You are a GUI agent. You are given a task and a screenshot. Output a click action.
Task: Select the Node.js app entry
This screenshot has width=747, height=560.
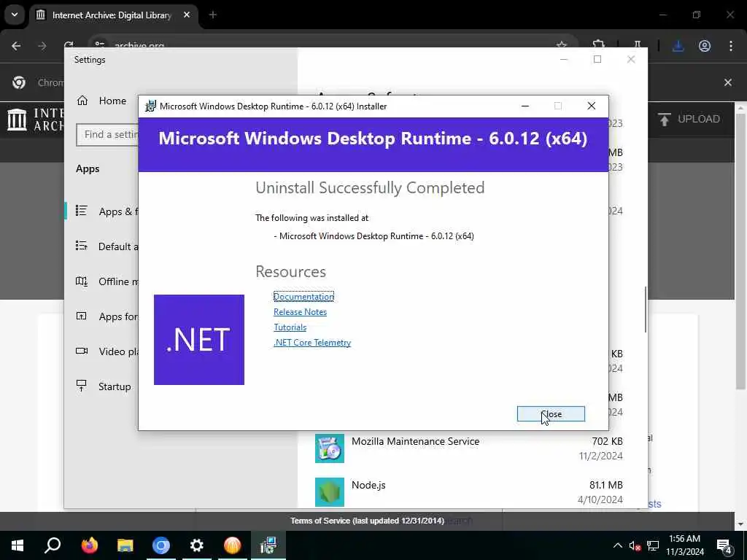(x=469, y=492)
